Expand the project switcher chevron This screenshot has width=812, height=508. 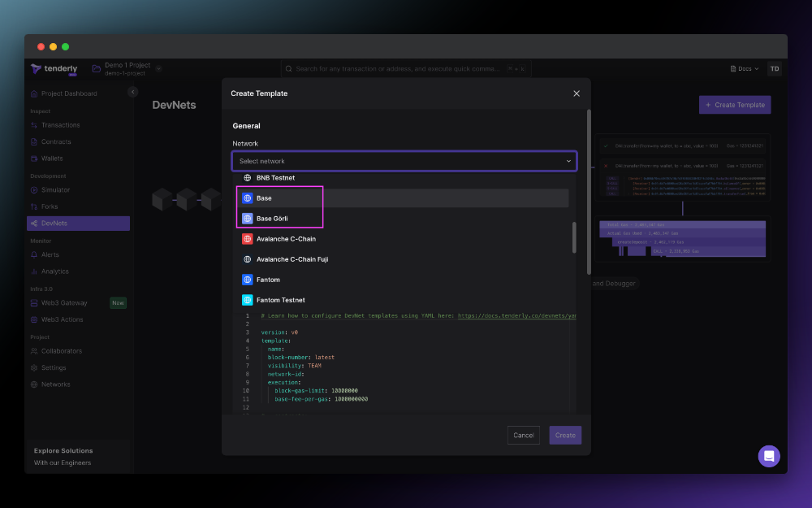pos(158,68)
